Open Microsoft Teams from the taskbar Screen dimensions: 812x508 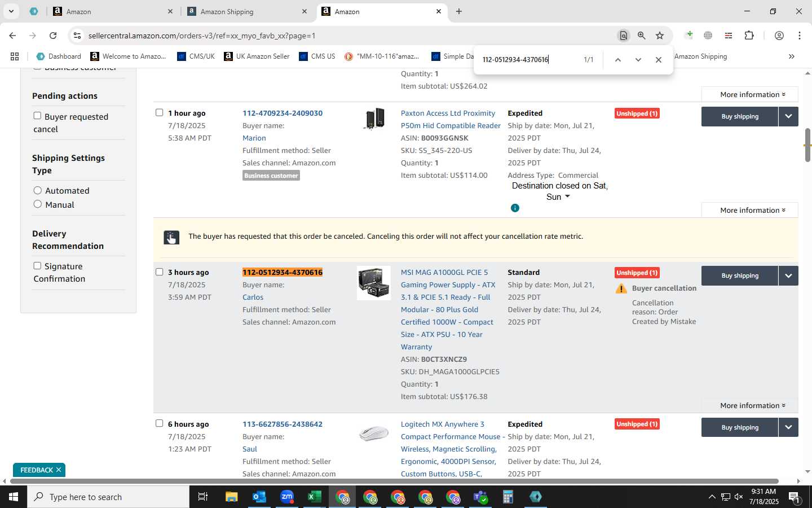click(x=480, y=497)
